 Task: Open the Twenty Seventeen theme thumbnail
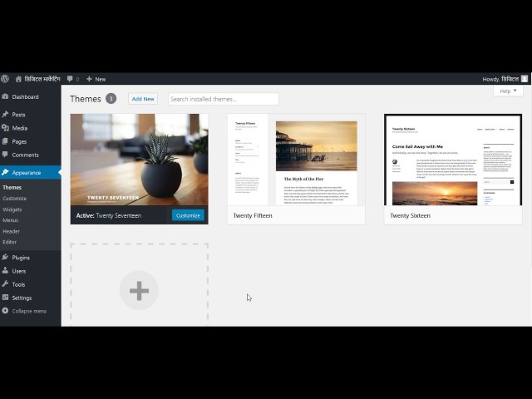point(139,160)
